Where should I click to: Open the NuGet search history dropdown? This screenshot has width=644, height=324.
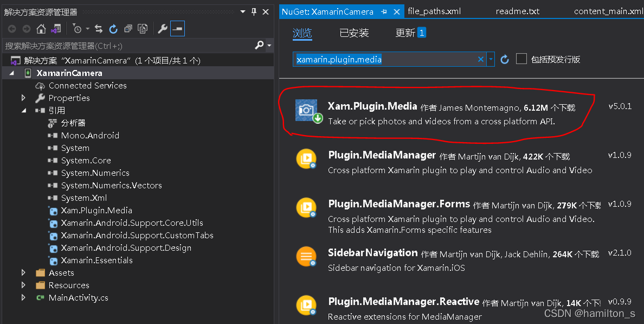(491, 60)
